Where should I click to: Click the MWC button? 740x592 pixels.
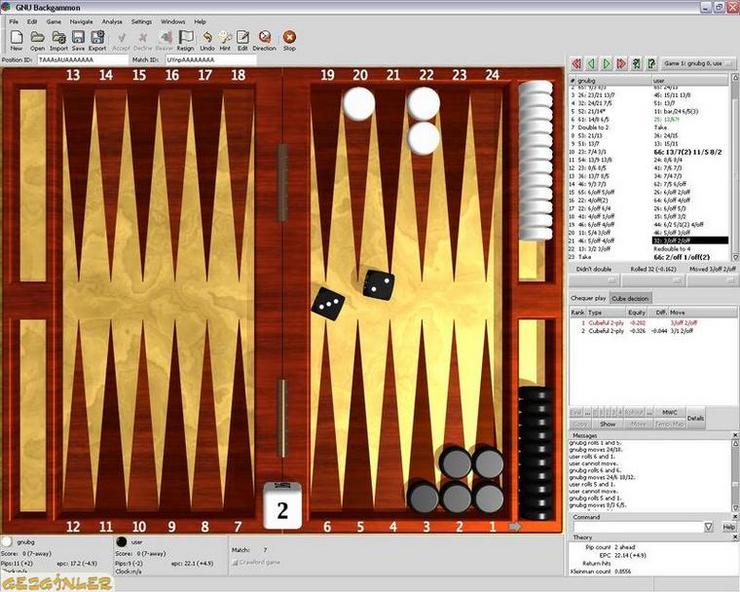point(670,413)
